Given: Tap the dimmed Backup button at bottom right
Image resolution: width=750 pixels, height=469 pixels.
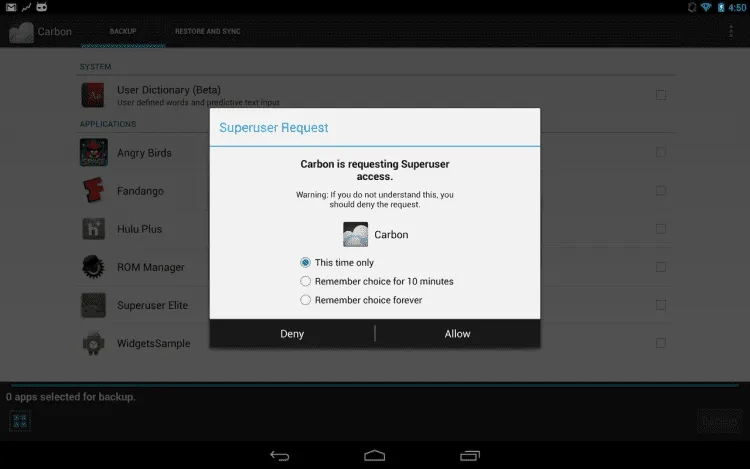Looking at the screenshot, I should (719, 421).
